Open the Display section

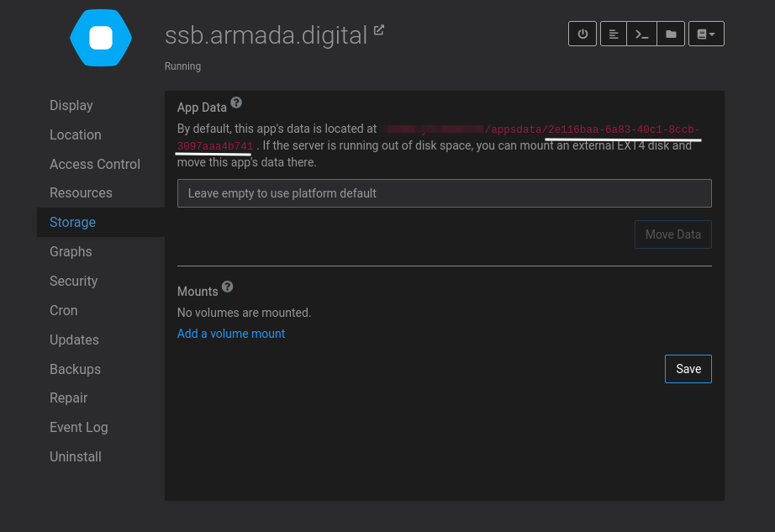(71, 105)
